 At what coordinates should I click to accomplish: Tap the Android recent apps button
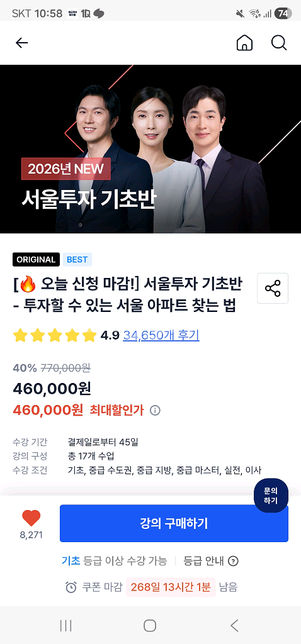65,626
